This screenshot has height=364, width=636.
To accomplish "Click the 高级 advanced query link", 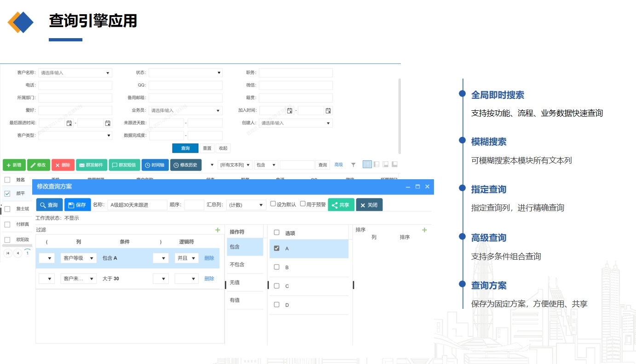I will pos(339,165).
